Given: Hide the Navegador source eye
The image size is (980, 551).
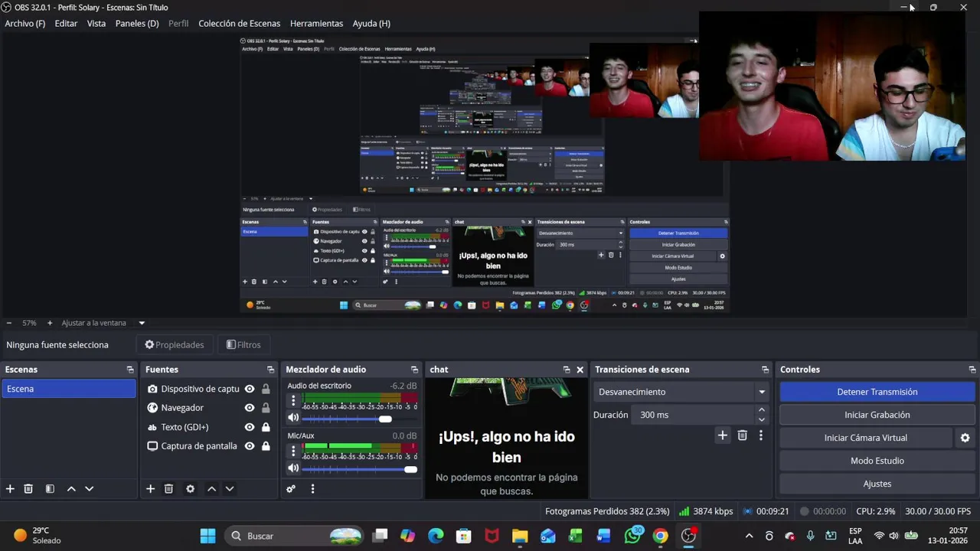Looking at the screenshot, I should coord(250,408).
